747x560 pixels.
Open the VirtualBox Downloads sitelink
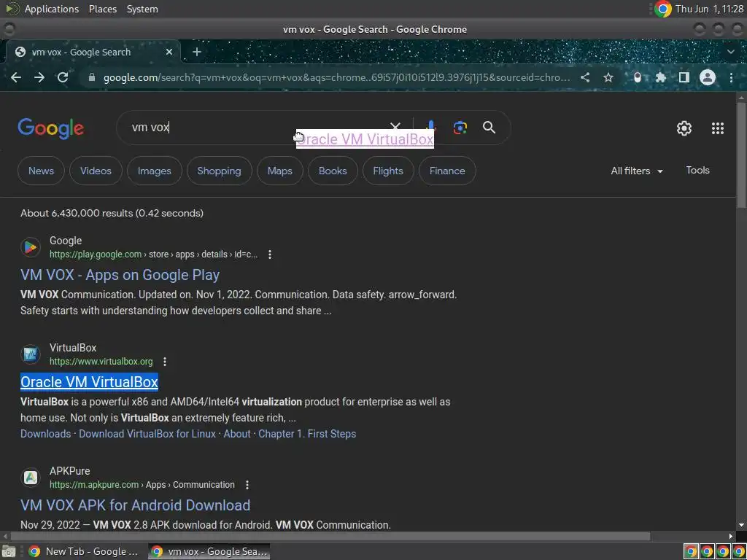point(45,434)
